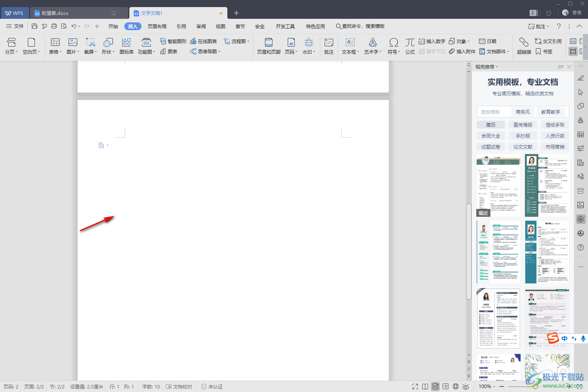The width and height of the screenshot is (588, 392).
Task: Click the template search (搜索模板) field
Action: coord(494,112)
